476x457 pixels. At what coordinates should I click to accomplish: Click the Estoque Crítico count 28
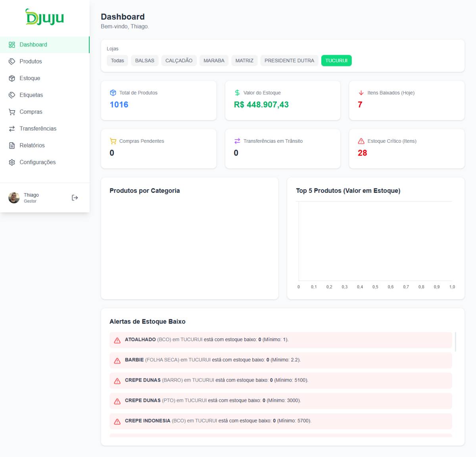click(363, 153)
